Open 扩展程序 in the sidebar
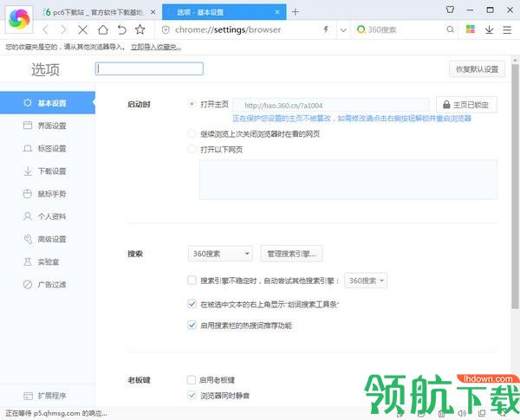The width and height of the screenshot is (520, 420). [x=48, y=396]
